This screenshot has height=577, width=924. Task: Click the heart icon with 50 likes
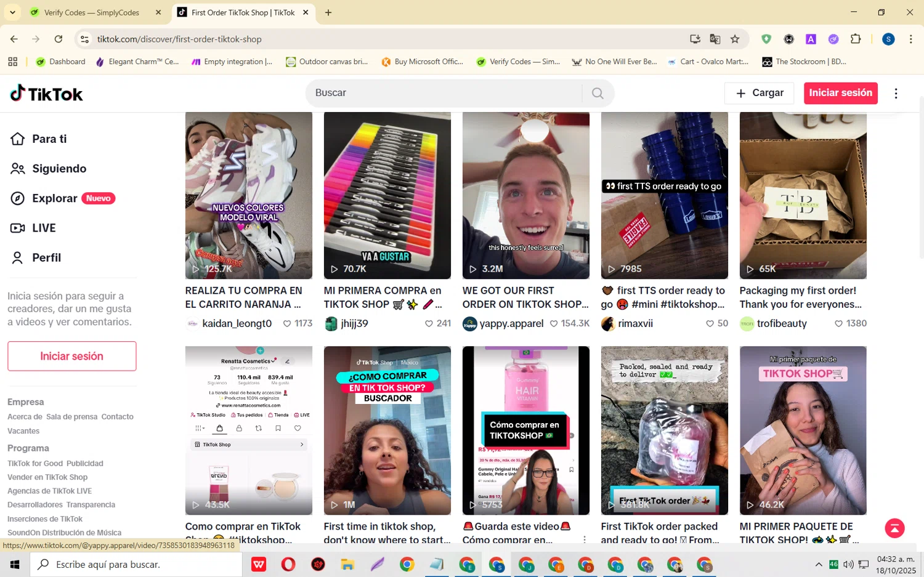pos(710,323)
